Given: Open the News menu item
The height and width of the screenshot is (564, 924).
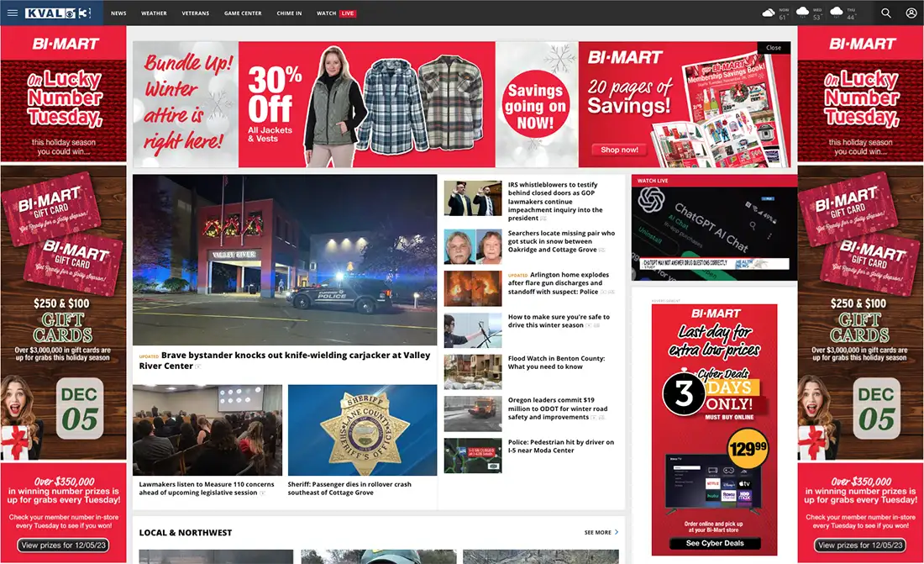Looking at the screenshot, I should 118,13.
